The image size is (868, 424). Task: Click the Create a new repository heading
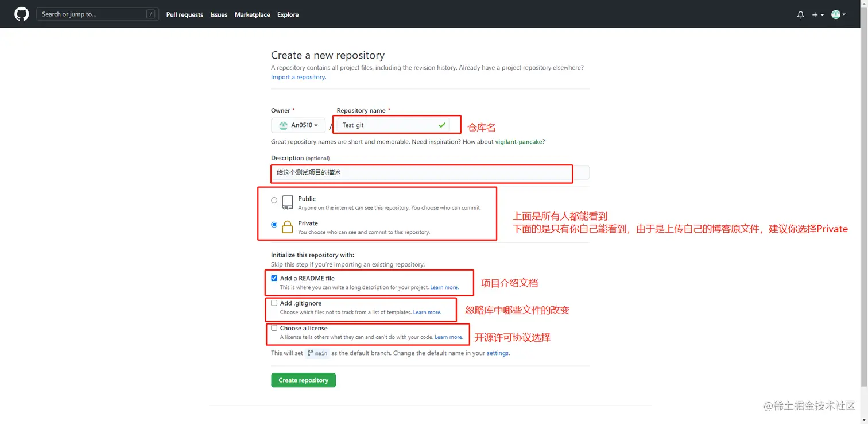tap(328, 55)
